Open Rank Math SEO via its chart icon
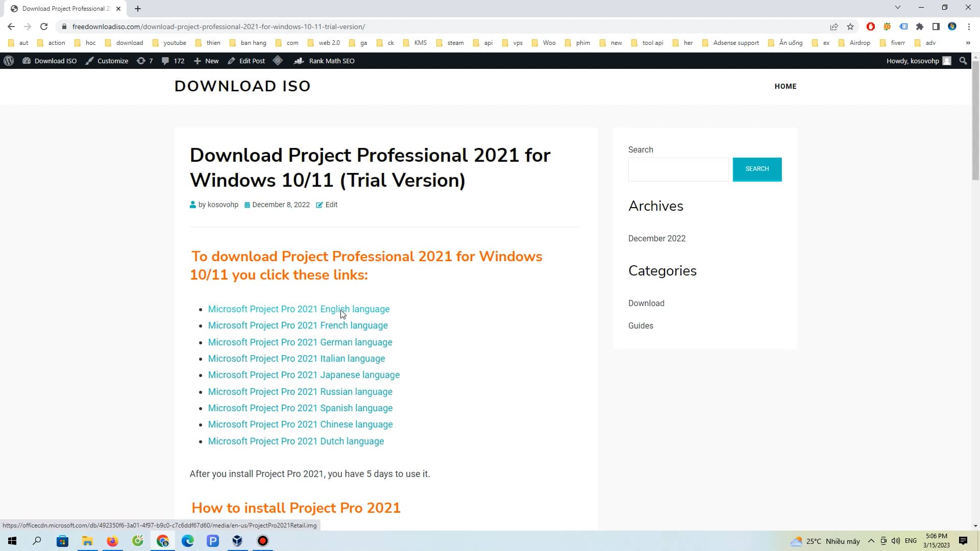The height and width of the screenshot is (551, 980). pyautogui.click(x=299, y=61)
